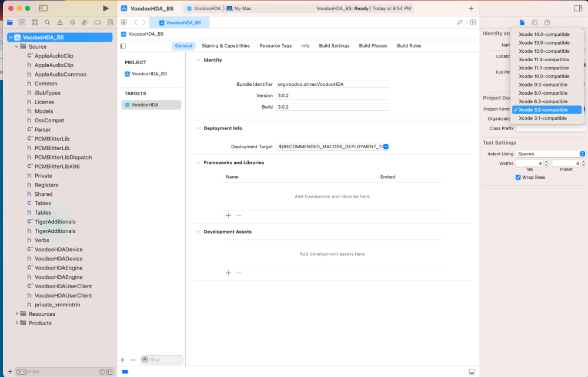Run the project with the play button
588x377 pixels.
[x=105, y=8]
